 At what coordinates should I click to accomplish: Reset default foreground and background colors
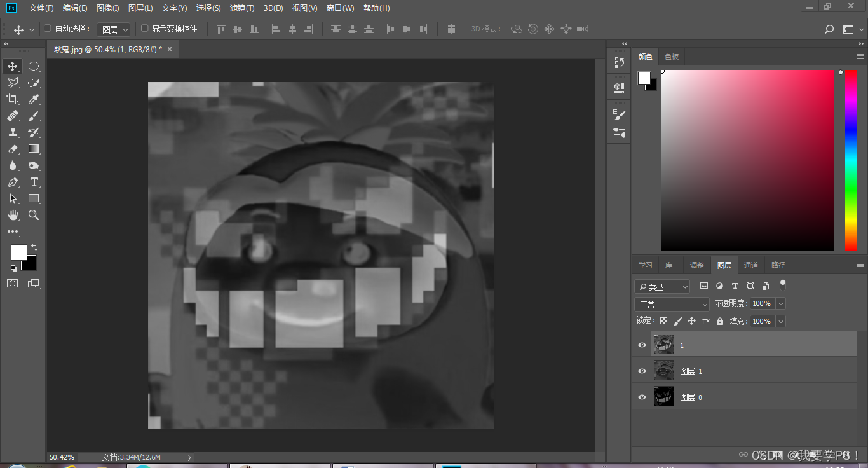point(14,268)
